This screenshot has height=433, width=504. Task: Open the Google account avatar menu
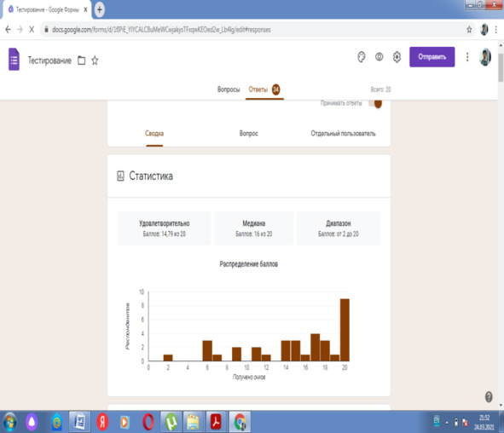(485, 57)
